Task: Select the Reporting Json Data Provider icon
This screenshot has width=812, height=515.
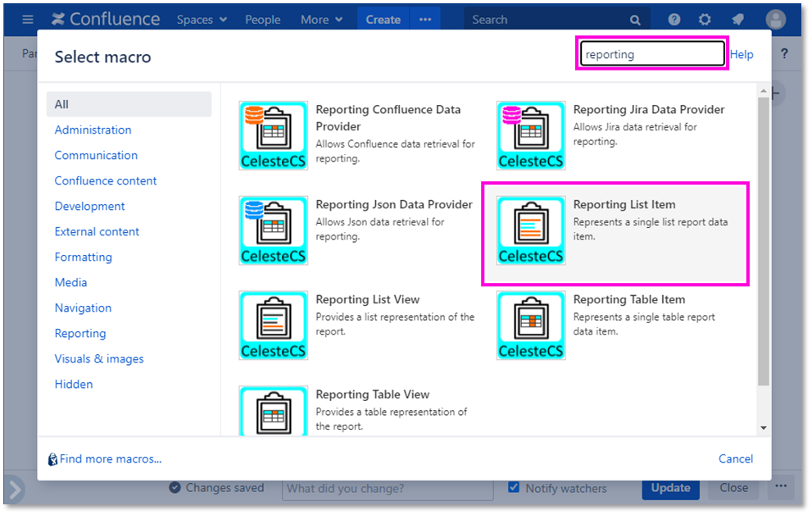Action: tap(274, 230)
